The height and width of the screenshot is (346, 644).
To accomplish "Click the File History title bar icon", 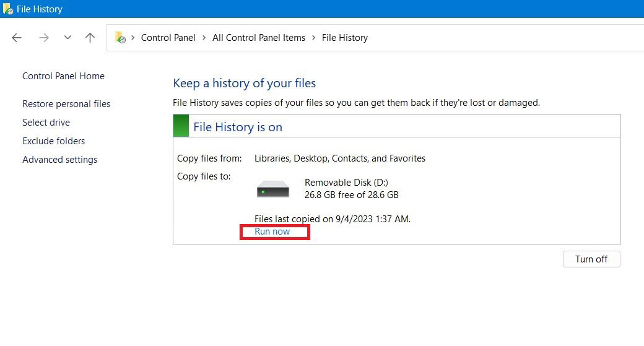I will coord(8,9).
